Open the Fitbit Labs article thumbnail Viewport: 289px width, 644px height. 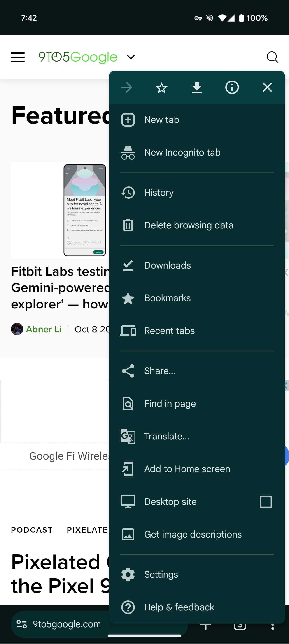[x=60, y=210]
